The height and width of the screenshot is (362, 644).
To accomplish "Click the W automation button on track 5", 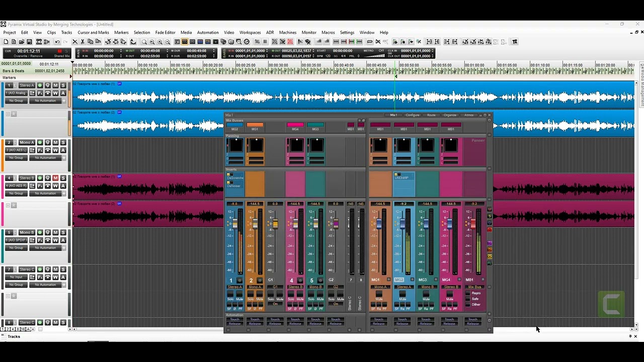I will [x=55, y=240].
